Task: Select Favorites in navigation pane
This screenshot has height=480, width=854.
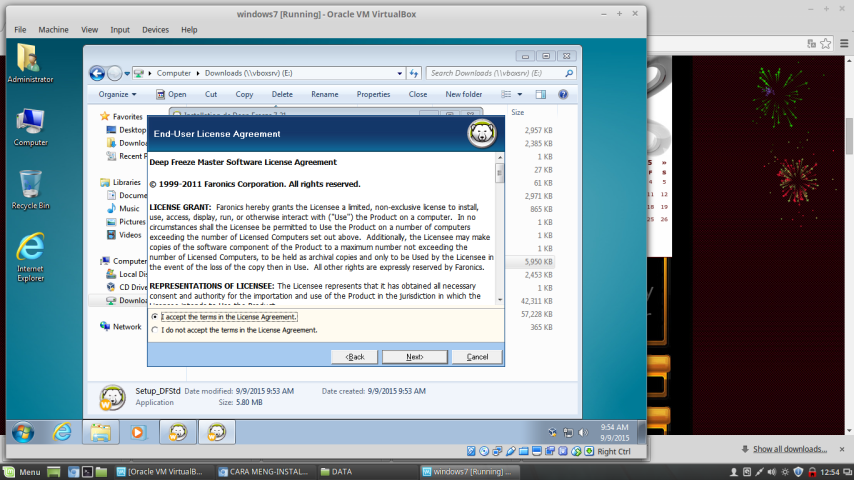Action: (x=127, y=117)
